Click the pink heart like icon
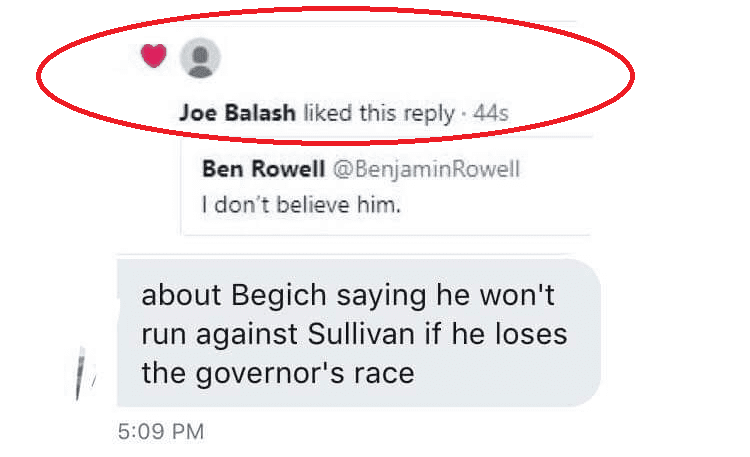This screenshot has height=457, width=750. (x=154, y=55)
